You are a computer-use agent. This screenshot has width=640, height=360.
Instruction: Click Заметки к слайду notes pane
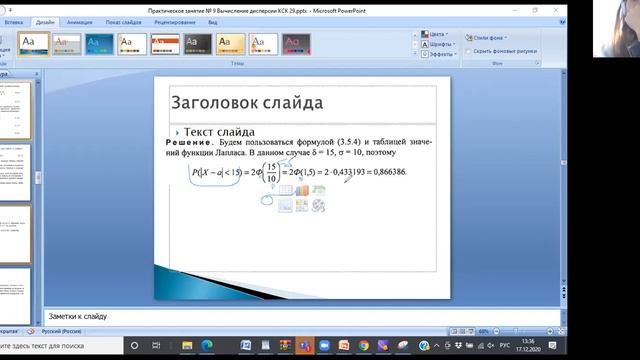click(302, 317)
